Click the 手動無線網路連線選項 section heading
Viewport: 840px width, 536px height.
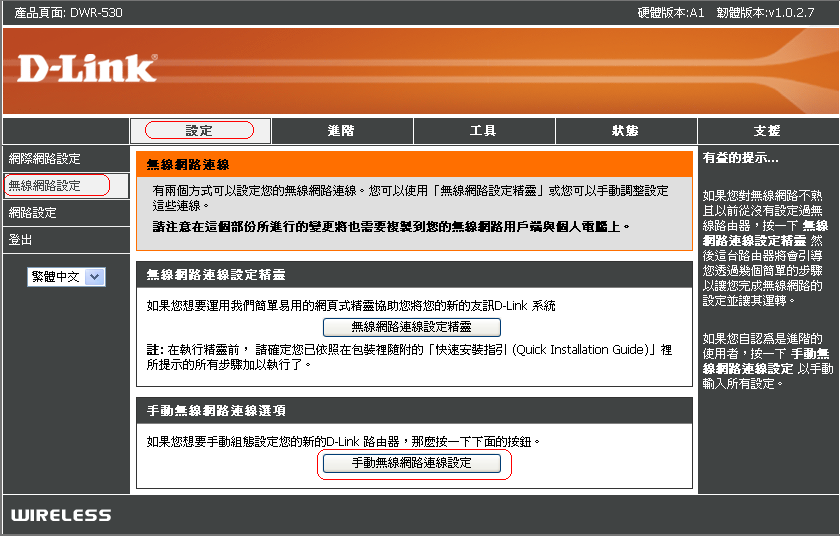click(x=414, y=411)
